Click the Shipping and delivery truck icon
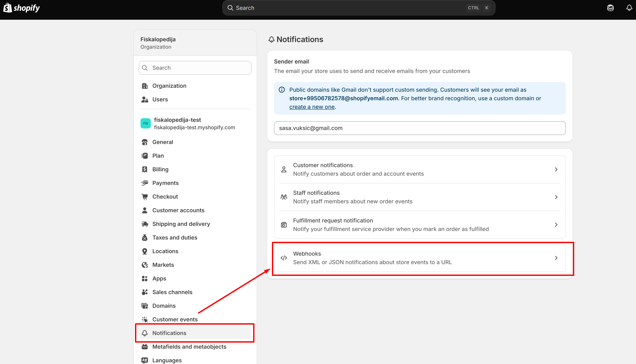 (145, 224)
